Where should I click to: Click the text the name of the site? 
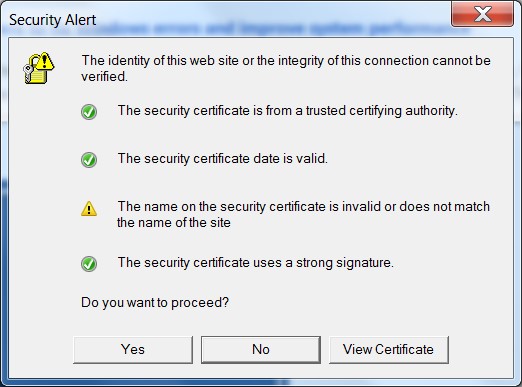click(x=174, y=222)
